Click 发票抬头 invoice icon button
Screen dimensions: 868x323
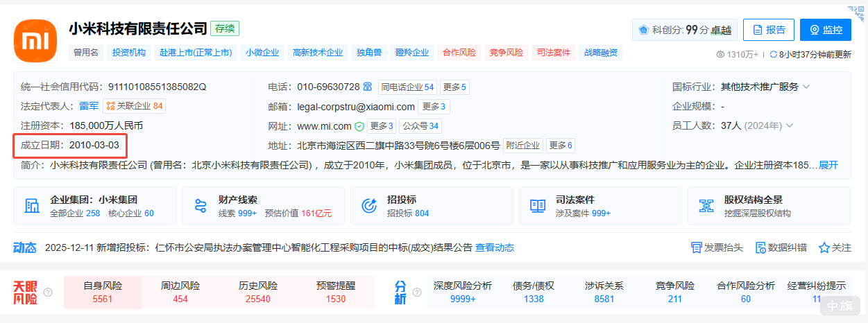(x=717, y=247)
